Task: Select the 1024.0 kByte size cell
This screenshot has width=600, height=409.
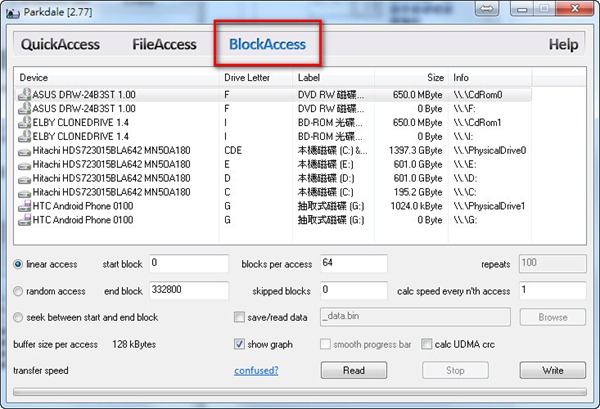Action: [416, 206]
